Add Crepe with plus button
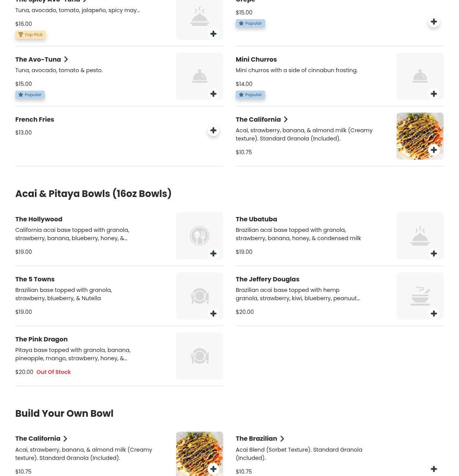Viewport: 459px width, 476px height. coord(434,22)
